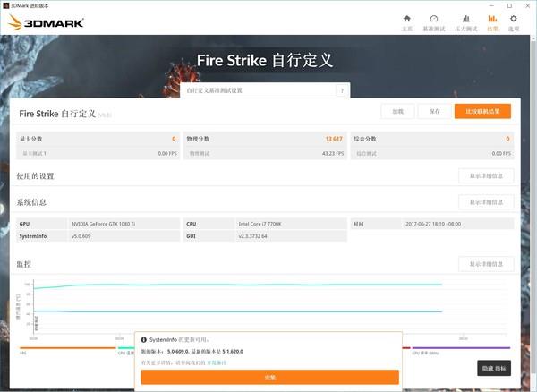Click the combined score (综合分数) 0 value
Image resolution: width=537 pixels, height=392 pixels.
(507, 139)
